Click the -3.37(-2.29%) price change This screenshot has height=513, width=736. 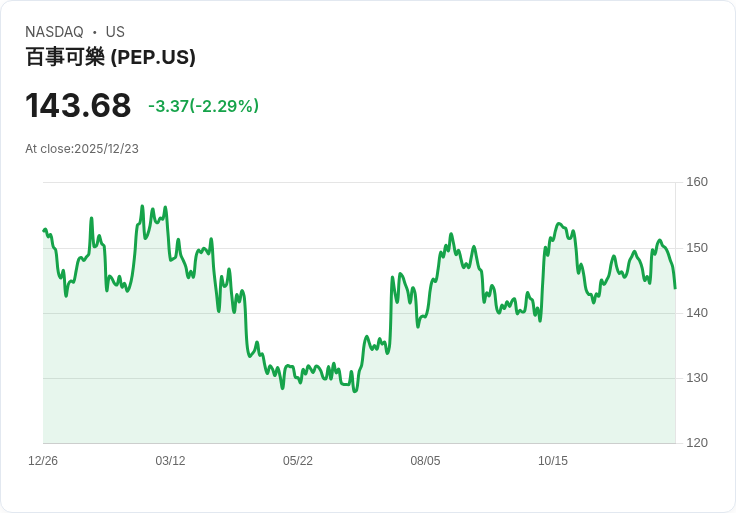pos(203,106)
